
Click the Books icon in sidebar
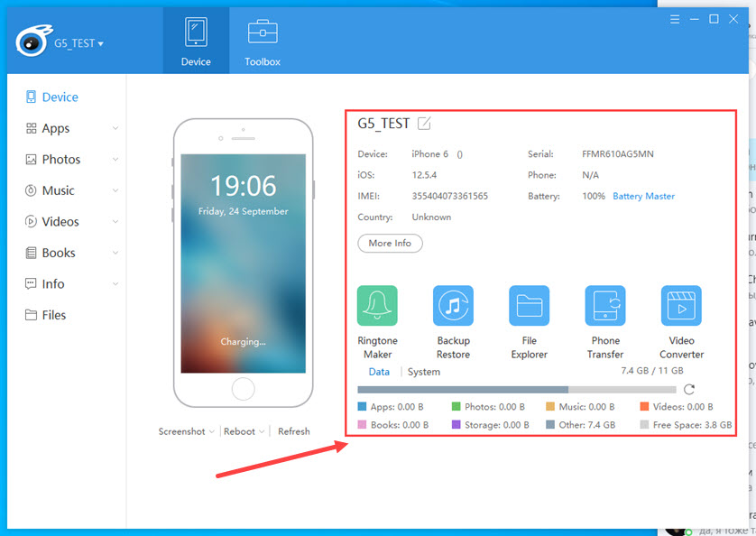[x=31, y=253]
